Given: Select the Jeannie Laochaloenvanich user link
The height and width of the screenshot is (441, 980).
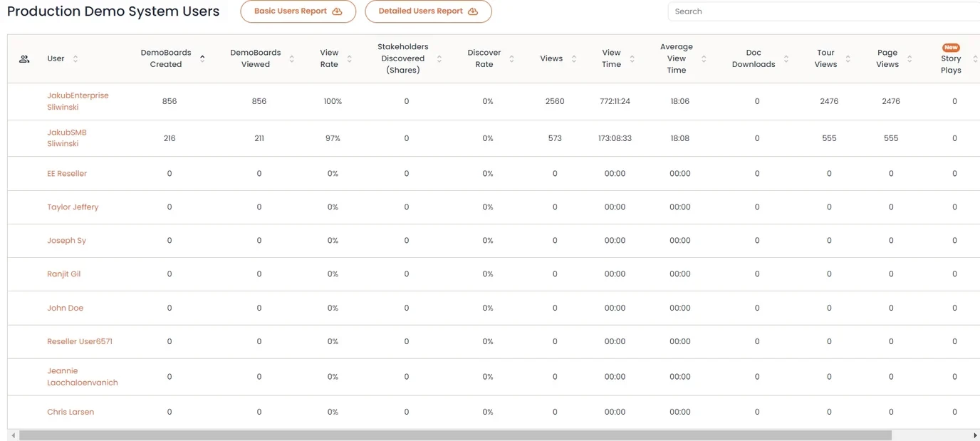Looking at the screenshot, I should [82, 377].
